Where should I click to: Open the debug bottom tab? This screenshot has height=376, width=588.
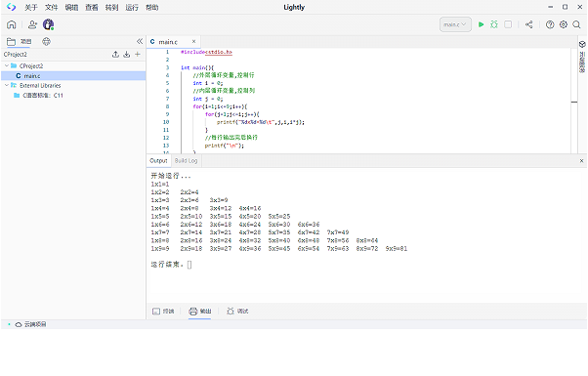tap(237, 312)
